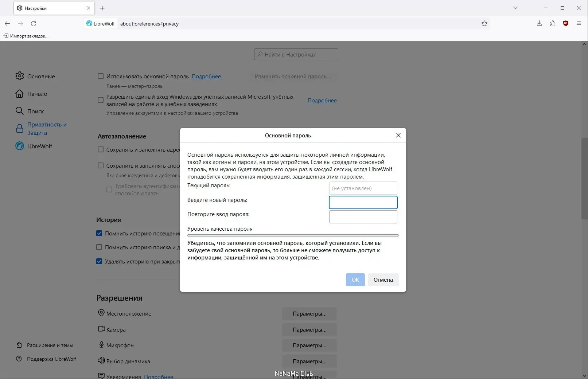
Task: Open the uBlock Origin shield icon
Action: point(566,24)
